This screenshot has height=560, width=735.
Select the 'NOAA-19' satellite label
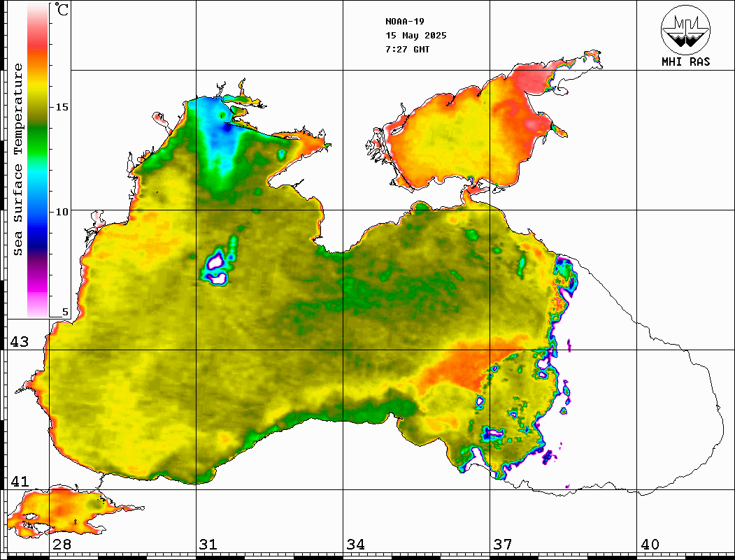tap(404, 22)
